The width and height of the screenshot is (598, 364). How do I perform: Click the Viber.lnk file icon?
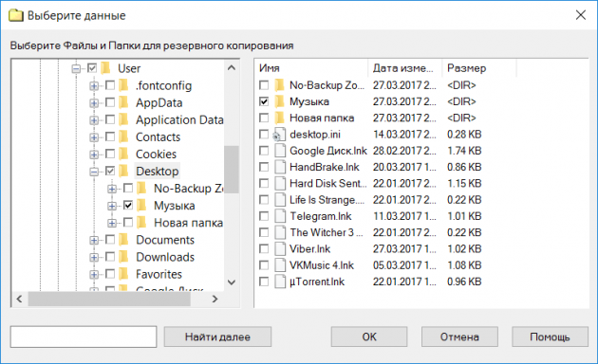pyautogui.click(x=280, y=249)
